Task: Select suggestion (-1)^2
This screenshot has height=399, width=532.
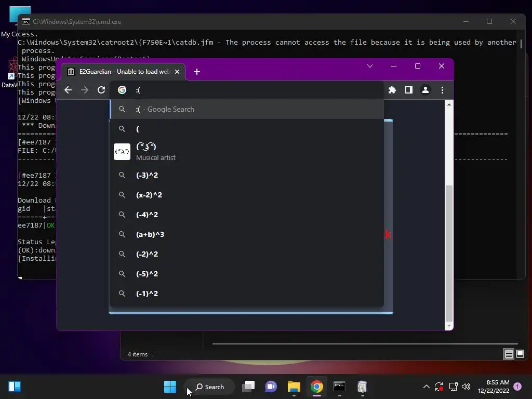Action: pos(247,293)
